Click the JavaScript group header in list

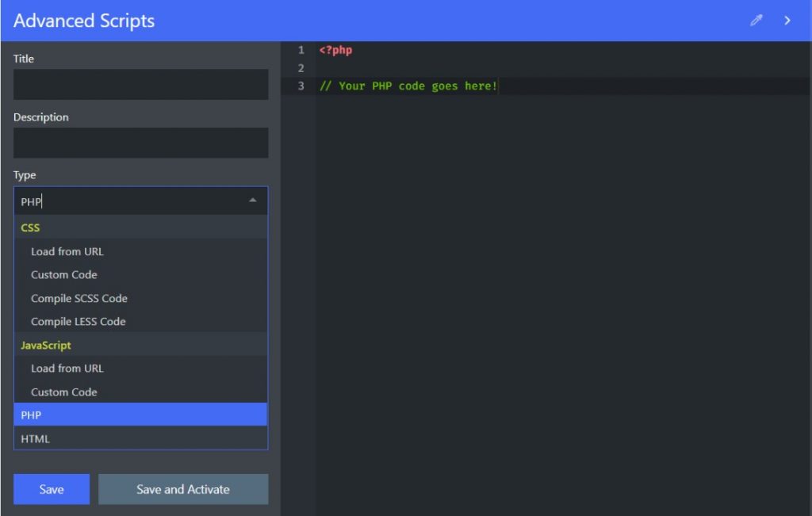tap(46, 345)
